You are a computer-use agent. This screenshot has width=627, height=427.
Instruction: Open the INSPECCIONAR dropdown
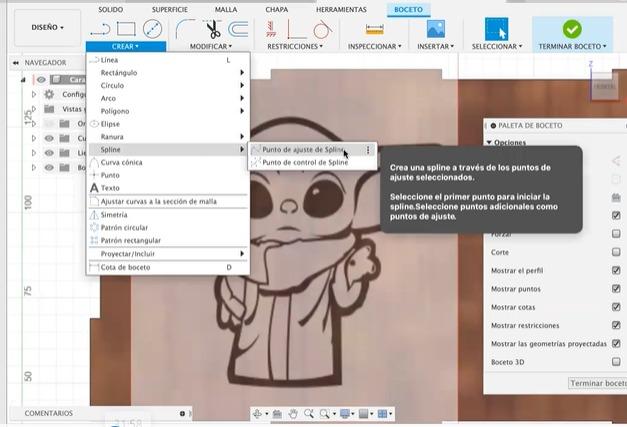pyautogui.click(x=375, y=46)
